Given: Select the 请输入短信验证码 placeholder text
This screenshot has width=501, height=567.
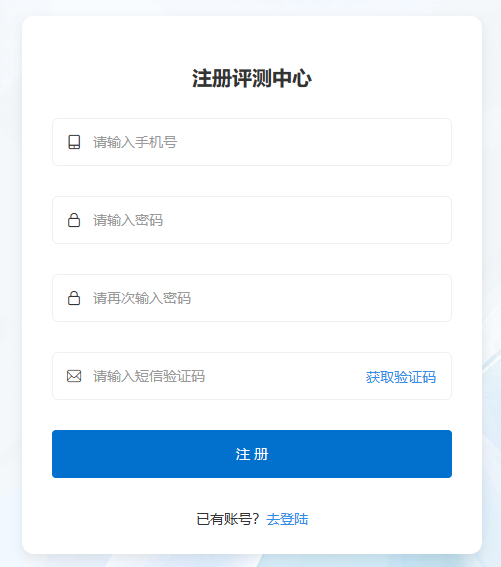Looking at the screenshot, I should (x=149, y=376).
